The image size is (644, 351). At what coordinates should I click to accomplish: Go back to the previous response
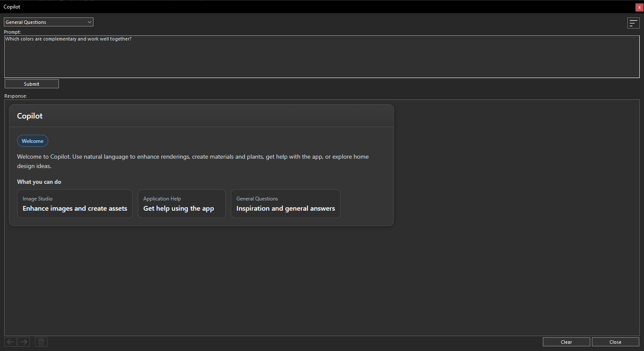point(11,342)
